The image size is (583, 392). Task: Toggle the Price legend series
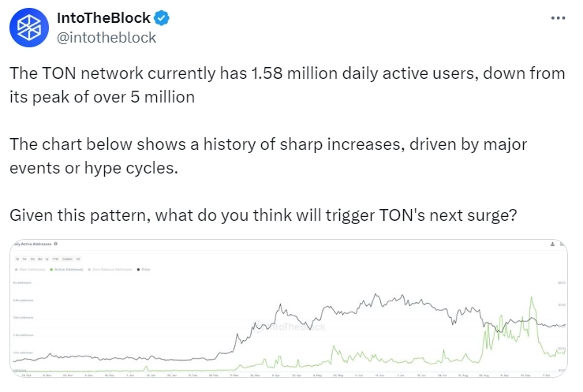coord(144,268)
